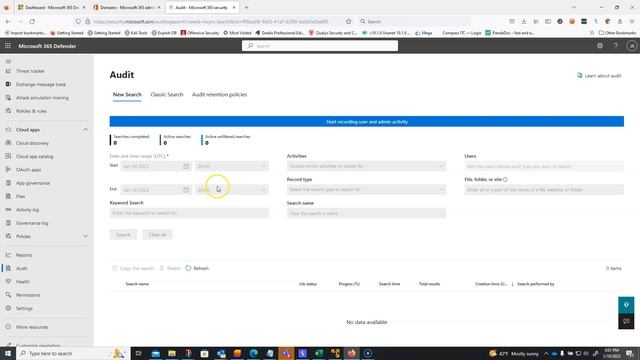Open the help question mark icon

(x=616, y=46)
